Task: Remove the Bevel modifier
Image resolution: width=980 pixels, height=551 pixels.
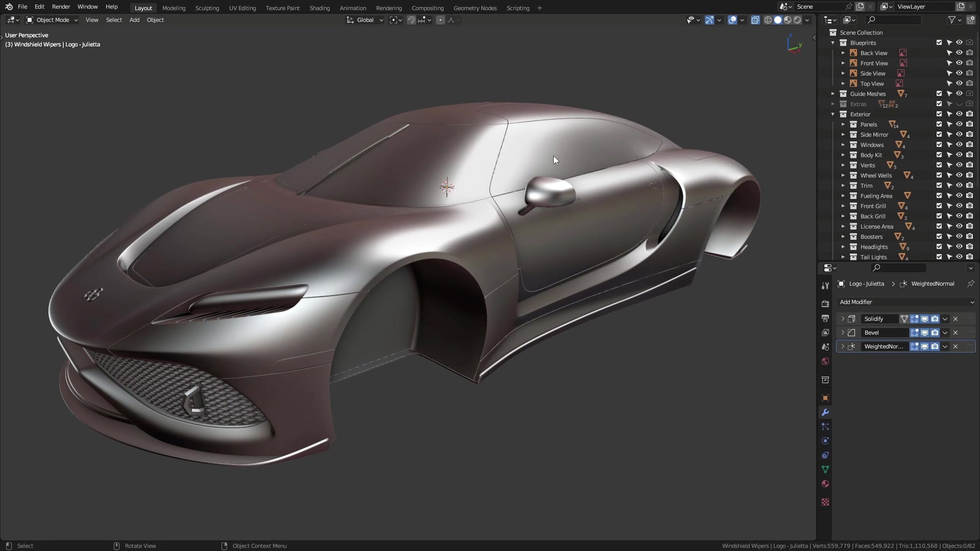Action: (x=955, y=333)
